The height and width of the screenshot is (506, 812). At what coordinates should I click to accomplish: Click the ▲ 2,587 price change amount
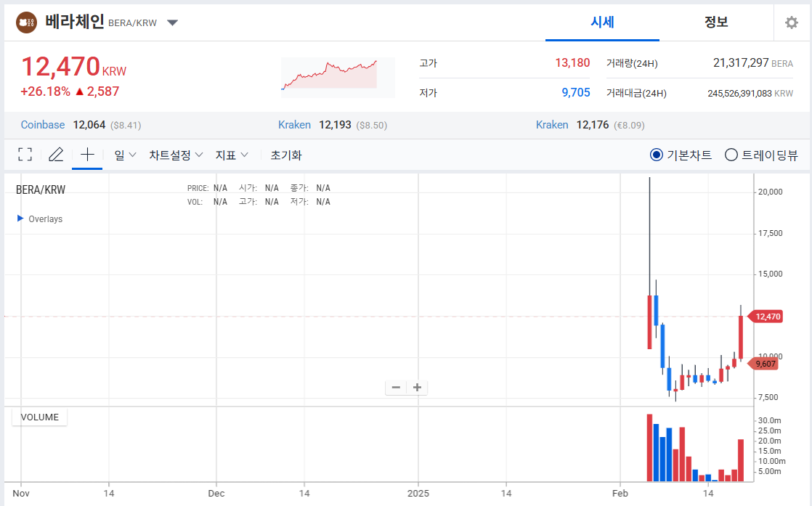click(97, 91)
